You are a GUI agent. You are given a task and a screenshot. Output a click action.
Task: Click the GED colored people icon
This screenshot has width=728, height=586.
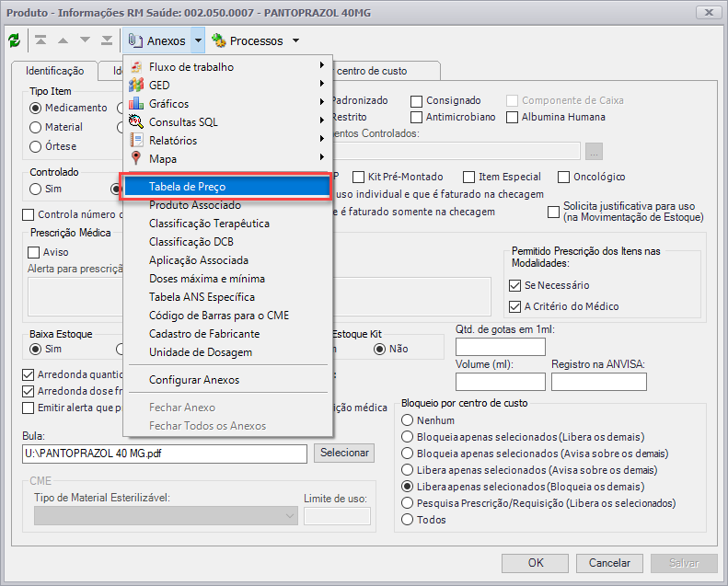click(x=136, y=85)
